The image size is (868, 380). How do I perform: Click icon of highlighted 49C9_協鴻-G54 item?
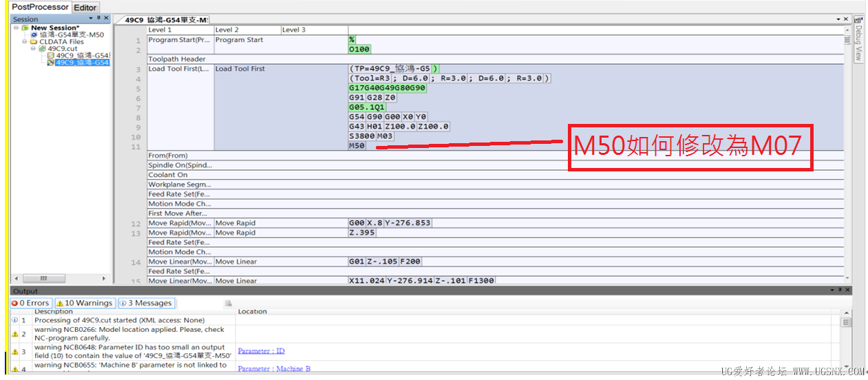tap(50, 63)
